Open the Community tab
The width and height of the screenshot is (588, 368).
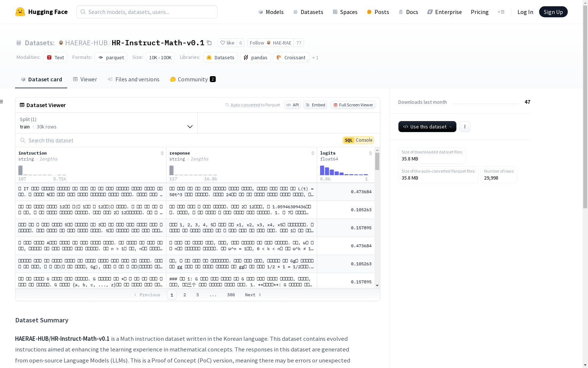(193, 79)
